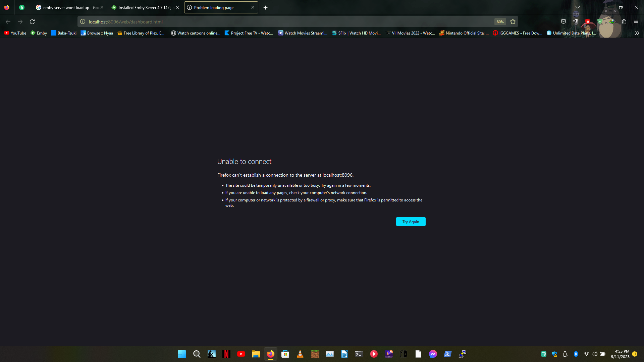Click the uBlock Origin icon in toolbar
Viewport: 644px width, 362px height.
point(587,22)
